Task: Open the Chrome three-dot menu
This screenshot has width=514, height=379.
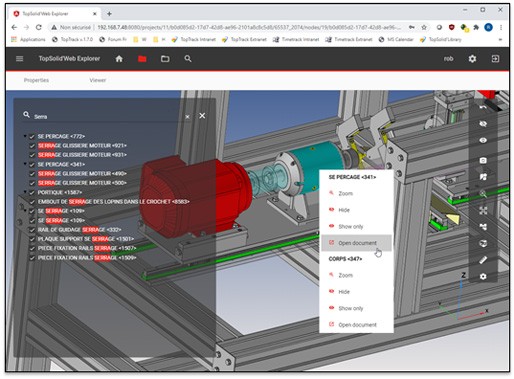Action: (501, 27)
